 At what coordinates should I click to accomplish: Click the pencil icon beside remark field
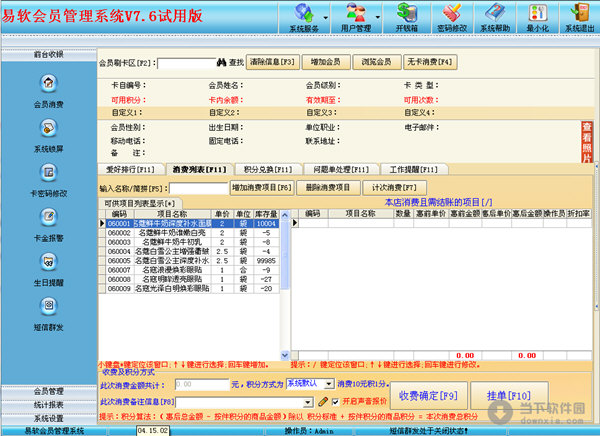tap(323, 402)
